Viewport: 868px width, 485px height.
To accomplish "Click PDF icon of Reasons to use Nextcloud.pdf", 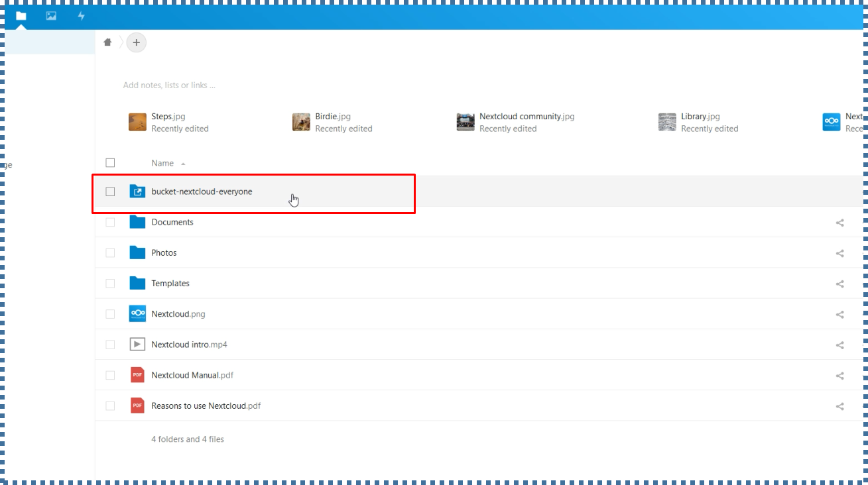I will tap(137, 405).
